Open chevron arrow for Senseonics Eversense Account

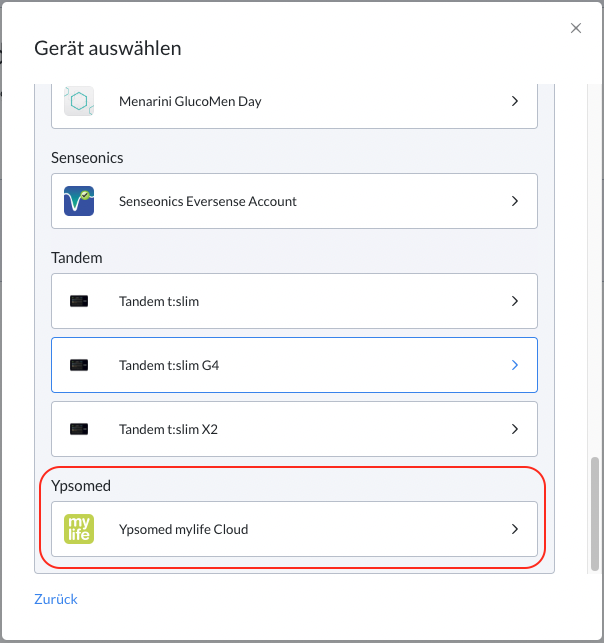pos(515,201)
